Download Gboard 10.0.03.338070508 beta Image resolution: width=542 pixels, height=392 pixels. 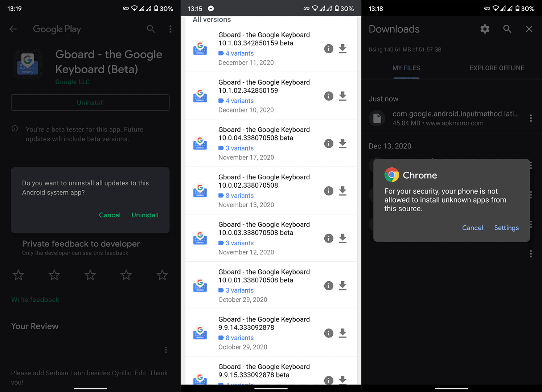342,238
